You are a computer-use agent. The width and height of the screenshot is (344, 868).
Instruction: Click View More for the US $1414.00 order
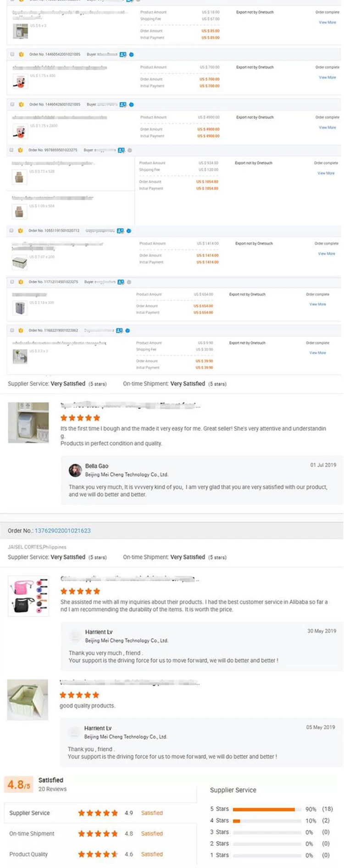[x=326, y=254]
